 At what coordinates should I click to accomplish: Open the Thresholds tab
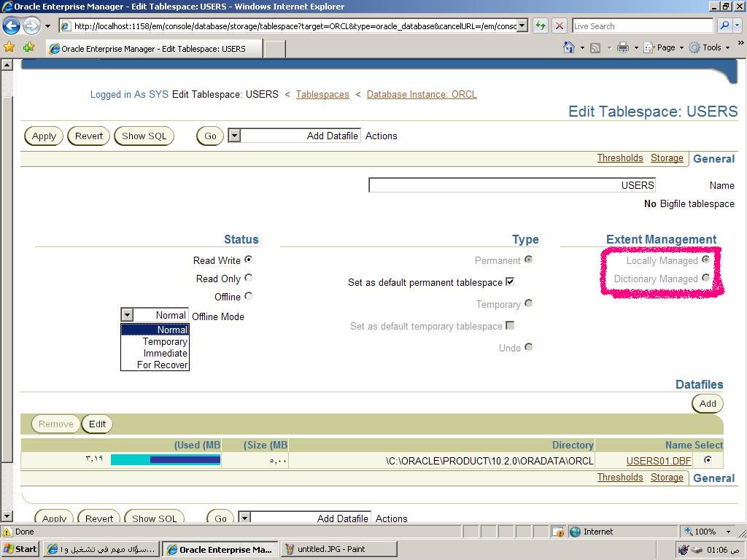[619, 158]
